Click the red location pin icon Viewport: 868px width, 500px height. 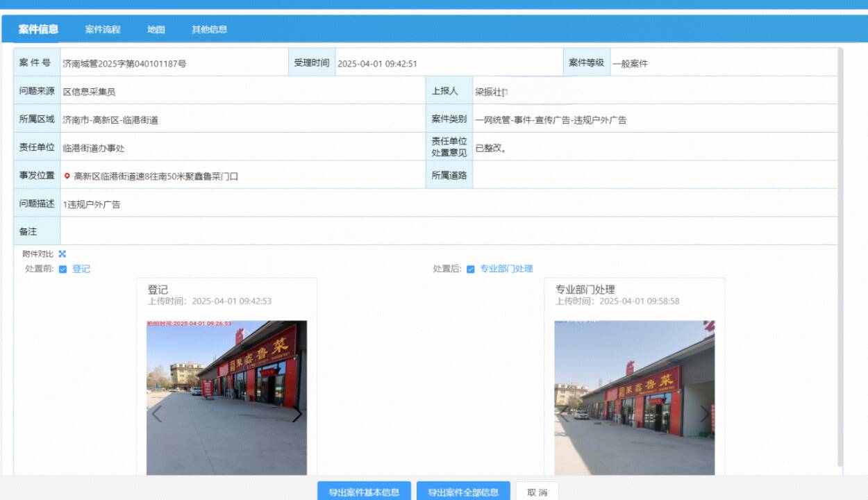(x=67, y=176)
